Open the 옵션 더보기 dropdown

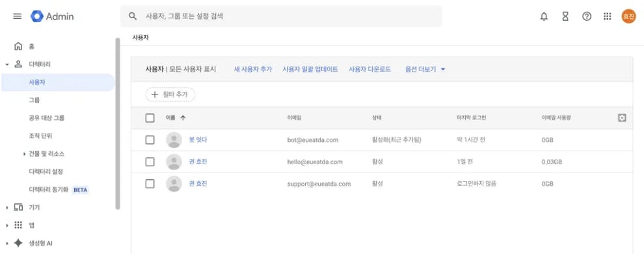[425, 70]
